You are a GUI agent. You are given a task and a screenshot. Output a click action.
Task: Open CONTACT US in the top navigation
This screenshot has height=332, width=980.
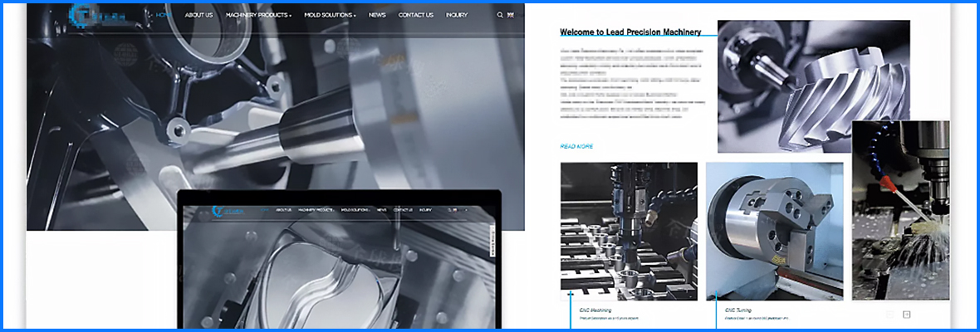(x=415, y=15)
